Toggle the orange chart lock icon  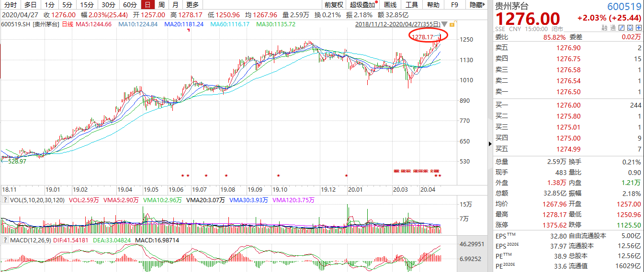click(x=452, y=24)
